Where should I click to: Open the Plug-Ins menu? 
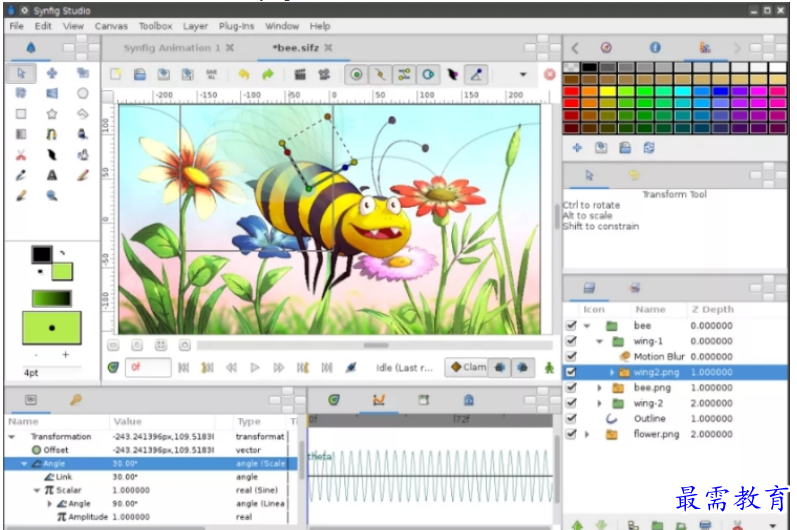coord(236,26)
